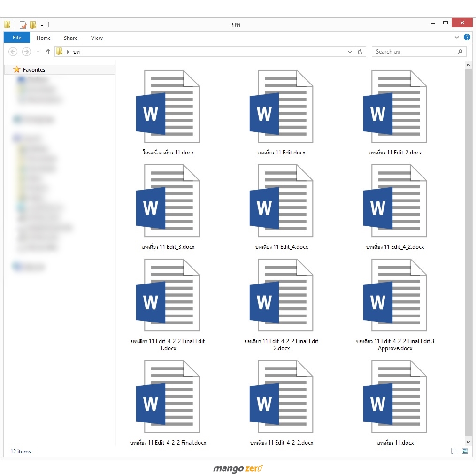Open the Share ribbon tab

pos(70,38)
